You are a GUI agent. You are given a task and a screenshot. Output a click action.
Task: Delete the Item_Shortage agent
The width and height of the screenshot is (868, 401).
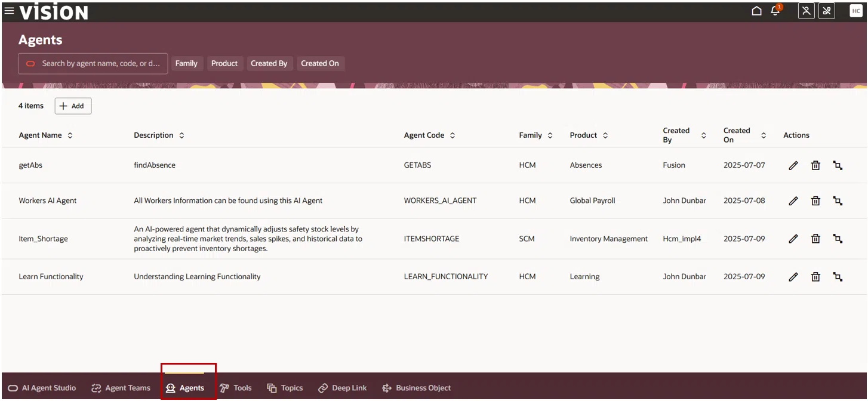click(x=815, y=239)
